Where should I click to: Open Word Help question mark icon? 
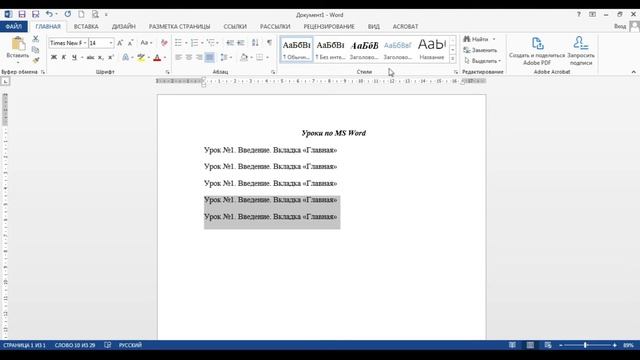578,14
